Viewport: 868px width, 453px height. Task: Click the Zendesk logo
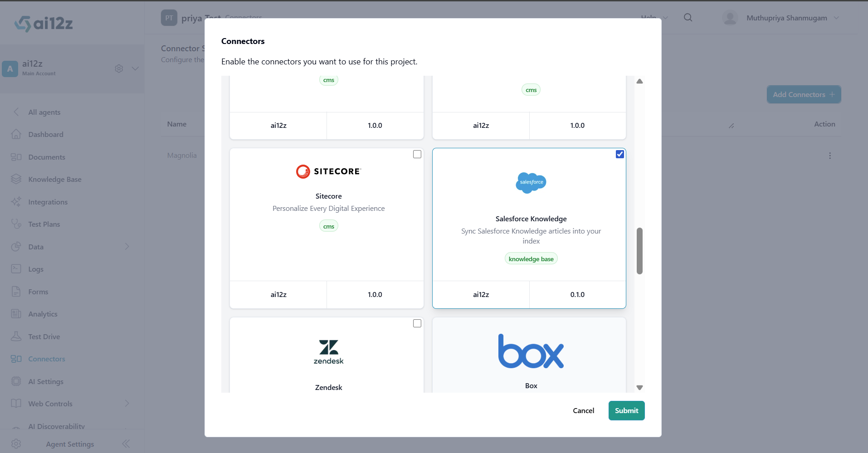pyautogui.click(x=328, y=352)
